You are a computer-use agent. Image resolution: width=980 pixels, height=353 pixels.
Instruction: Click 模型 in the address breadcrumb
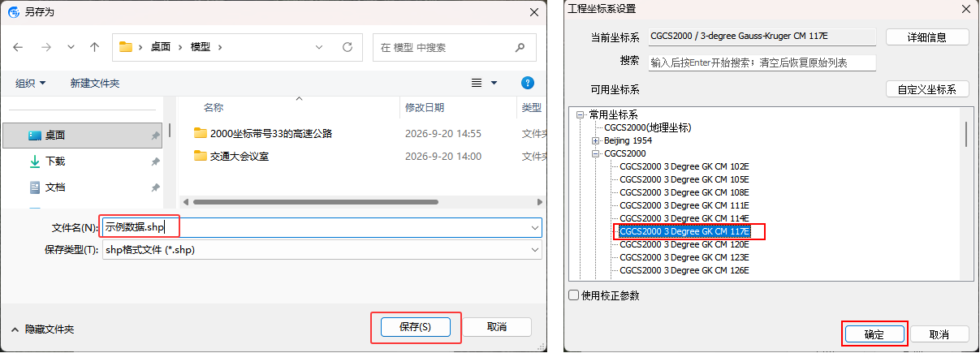201,47
